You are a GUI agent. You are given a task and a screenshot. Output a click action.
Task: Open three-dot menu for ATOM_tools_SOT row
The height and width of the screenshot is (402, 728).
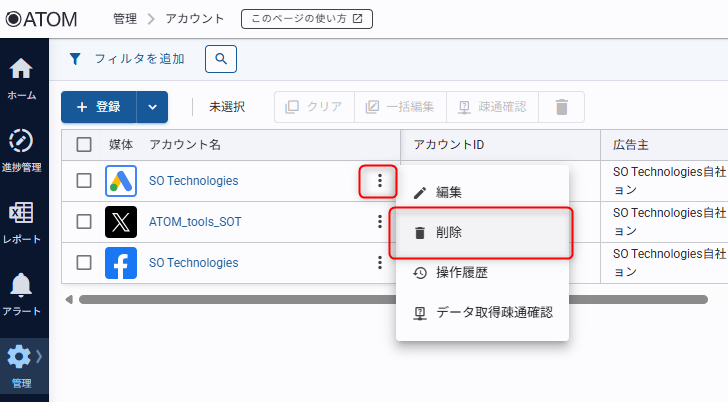(x=379, y=221)
